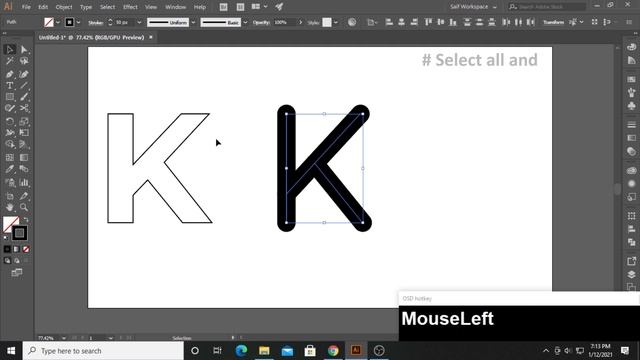Open the View menu

[151, 7]
